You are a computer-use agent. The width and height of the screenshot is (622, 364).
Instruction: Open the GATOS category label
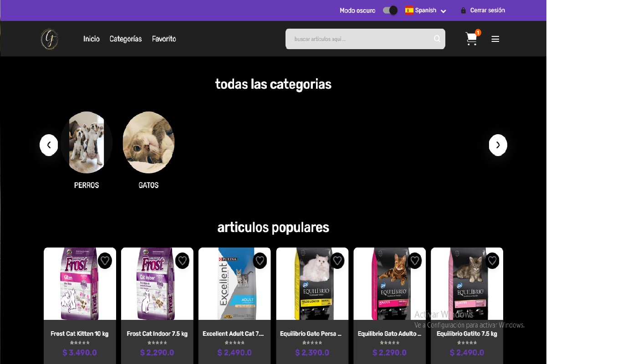148,185
